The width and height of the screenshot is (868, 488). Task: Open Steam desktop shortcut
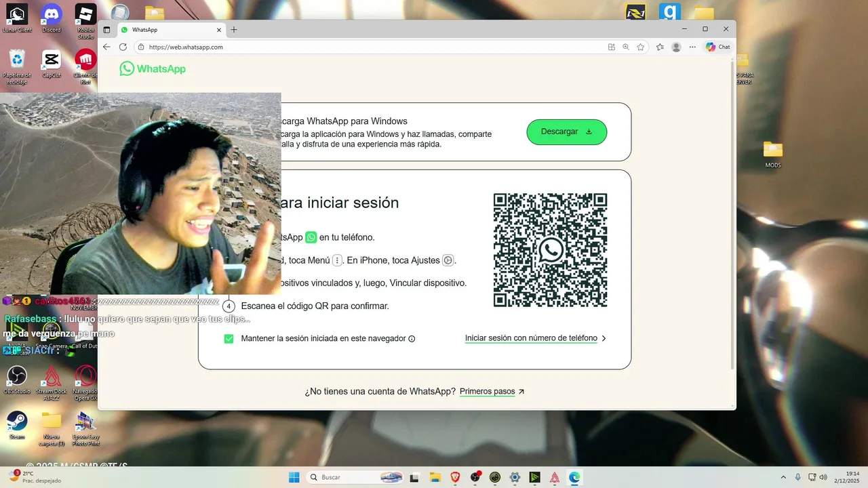click(17, 426)
